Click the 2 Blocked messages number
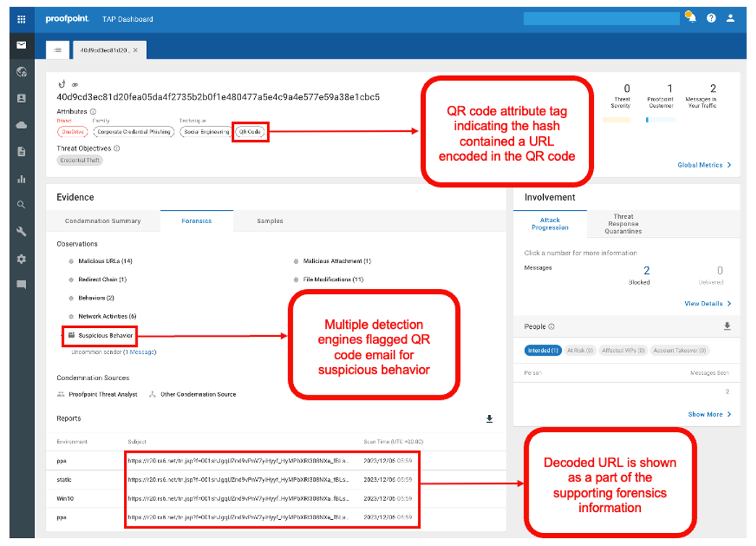The image size is (756, 546). 647,271
